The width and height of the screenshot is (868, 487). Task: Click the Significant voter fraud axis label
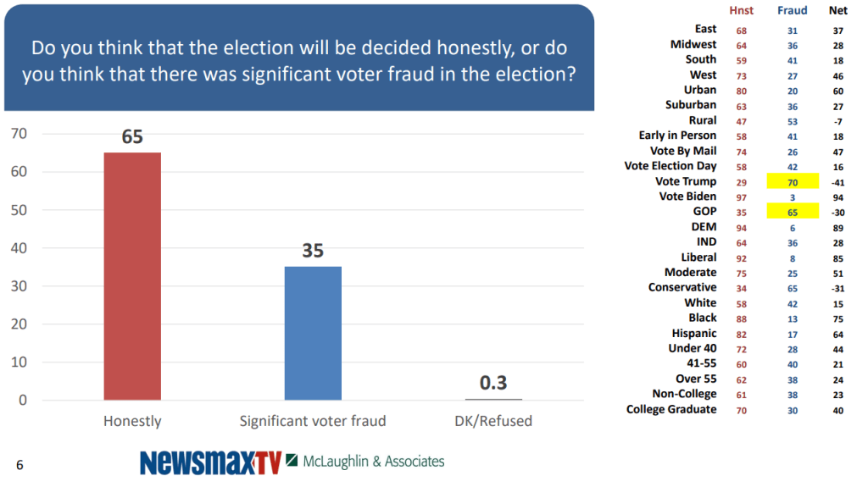click(x=313, y=421)
